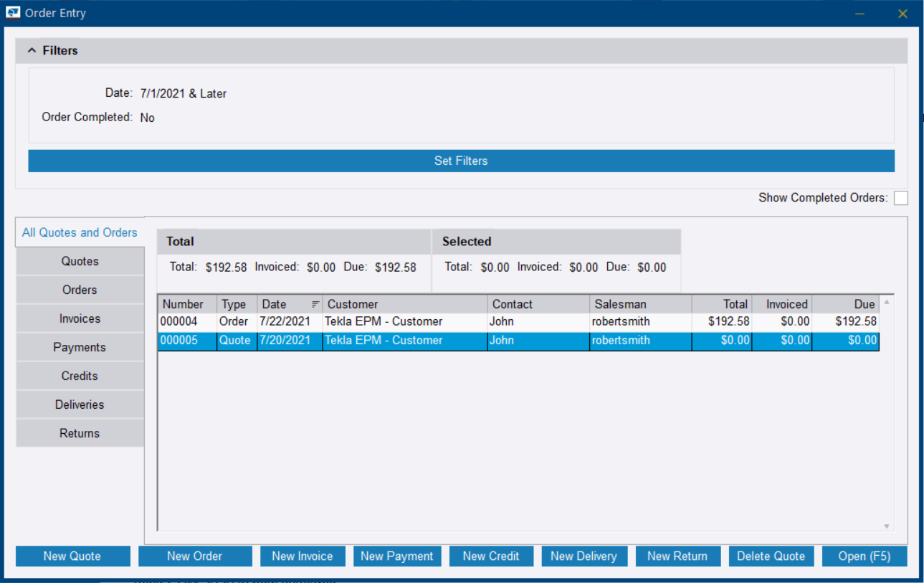924x583 pixels.
Task: Click the New Order button
Action: 195,556
